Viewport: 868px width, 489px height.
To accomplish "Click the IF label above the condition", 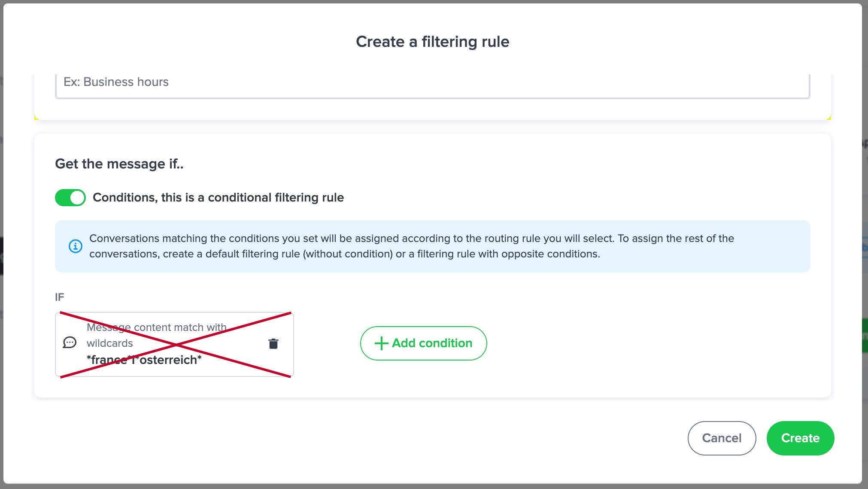I will (60, 297).
